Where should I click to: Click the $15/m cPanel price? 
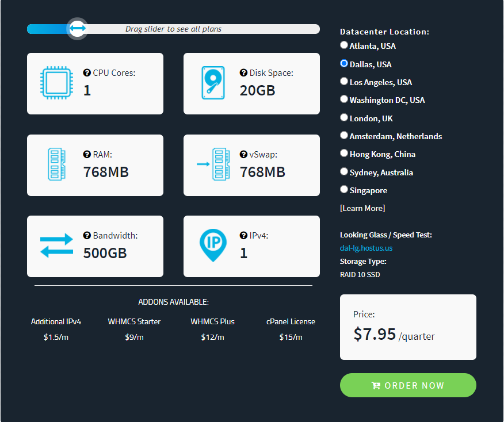291,337
